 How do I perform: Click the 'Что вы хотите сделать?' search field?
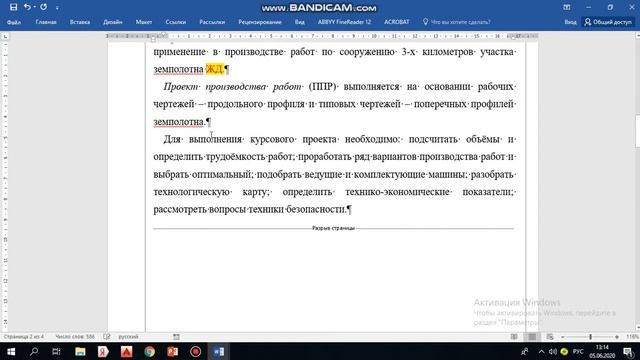[457, 22]
